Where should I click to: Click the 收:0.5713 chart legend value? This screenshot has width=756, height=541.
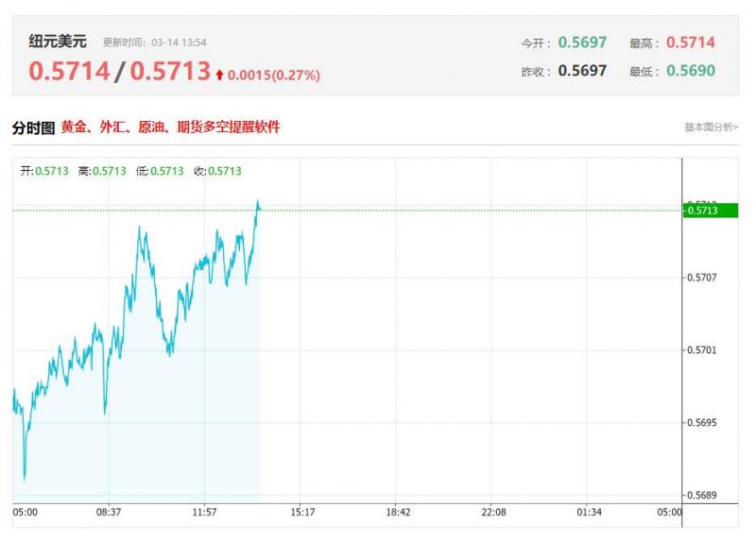(217, 171)
